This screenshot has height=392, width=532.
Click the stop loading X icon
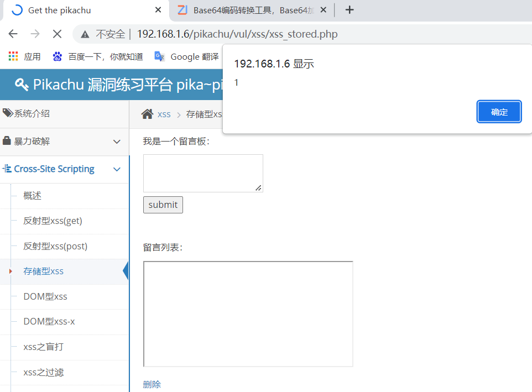point(57,34)
